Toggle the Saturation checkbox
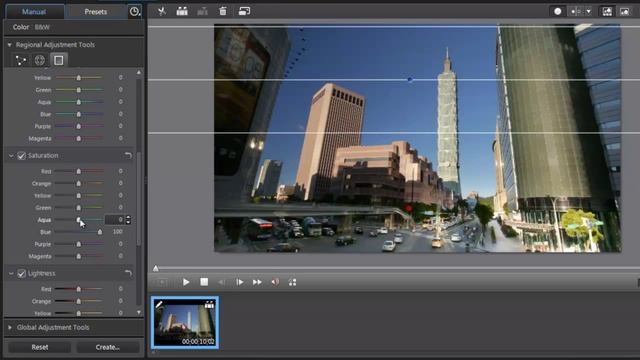Screen dimensions: 640x360 [22, 156]
